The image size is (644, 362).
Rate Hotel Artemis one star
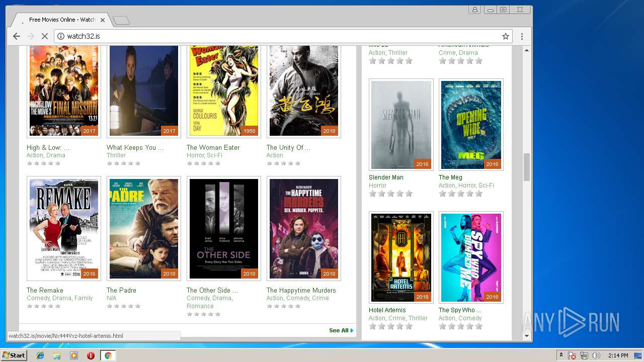click(373, 326)
